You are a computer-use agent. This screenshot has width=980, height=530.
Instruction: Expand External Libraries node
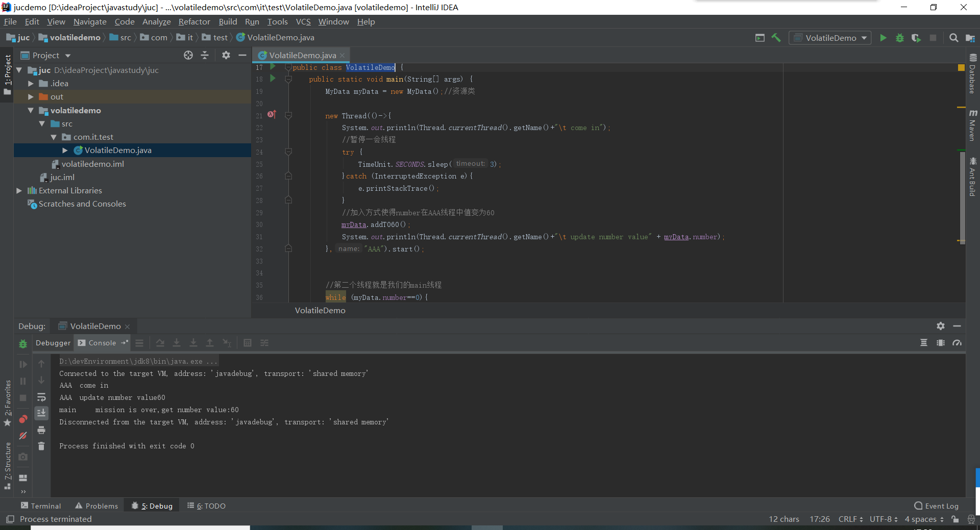pyautogui.click(x=19, y=190)
